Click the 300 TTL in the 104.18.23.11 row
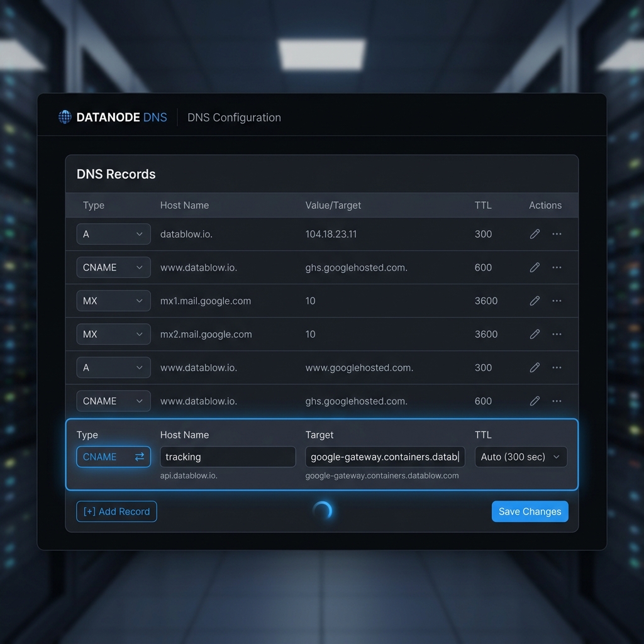The width and height of the screenshot is (644, 644). click(483, 234)
